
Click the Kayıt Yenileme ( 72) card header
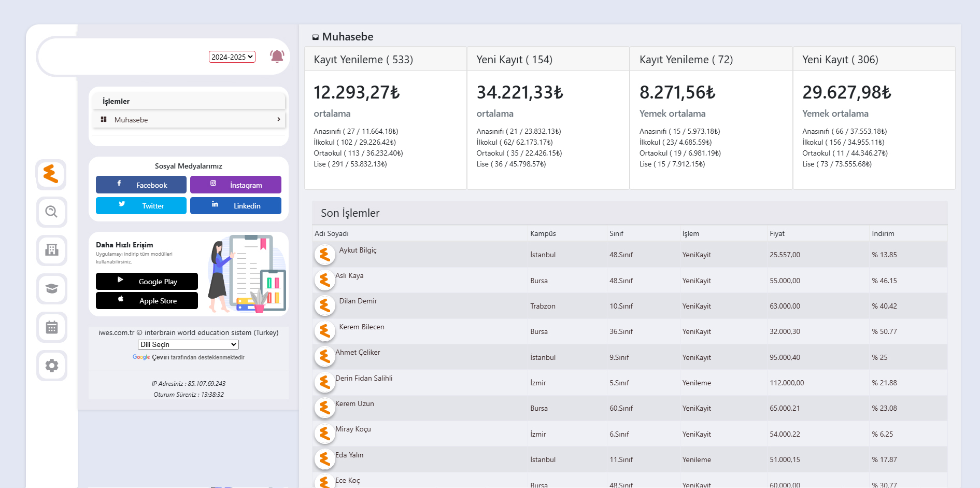(x=711, y=59)
